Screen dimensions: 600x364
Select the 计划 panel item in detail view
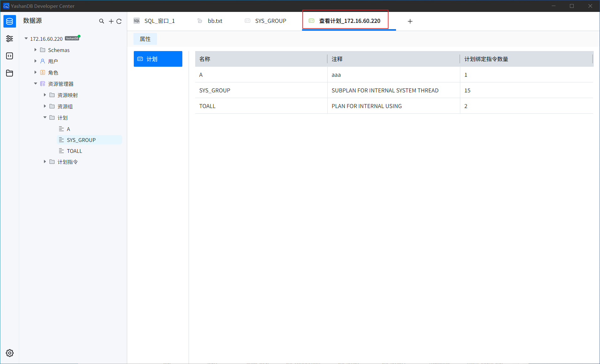tap(158, 59)
